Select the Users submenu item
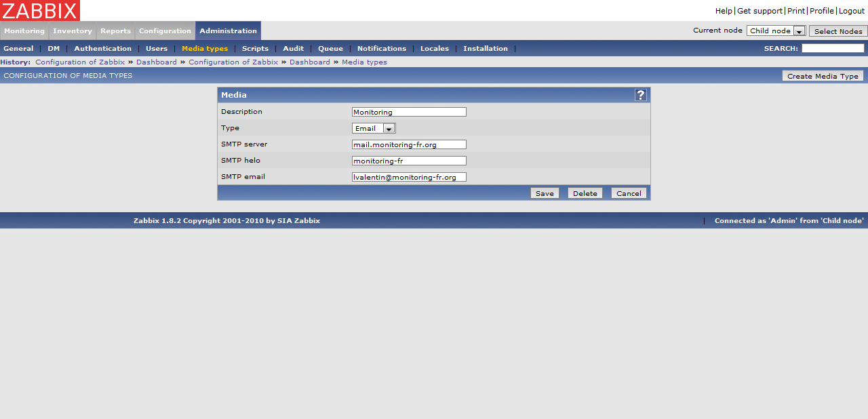Viewport: 868px width, 419px height. click(157, 49)
